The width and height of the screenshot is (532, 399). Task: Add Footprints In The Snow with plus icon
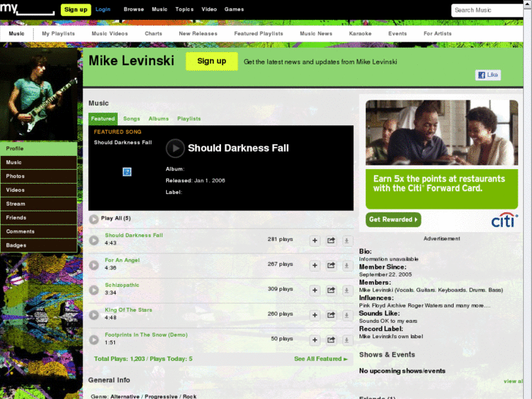click(315, 340)
